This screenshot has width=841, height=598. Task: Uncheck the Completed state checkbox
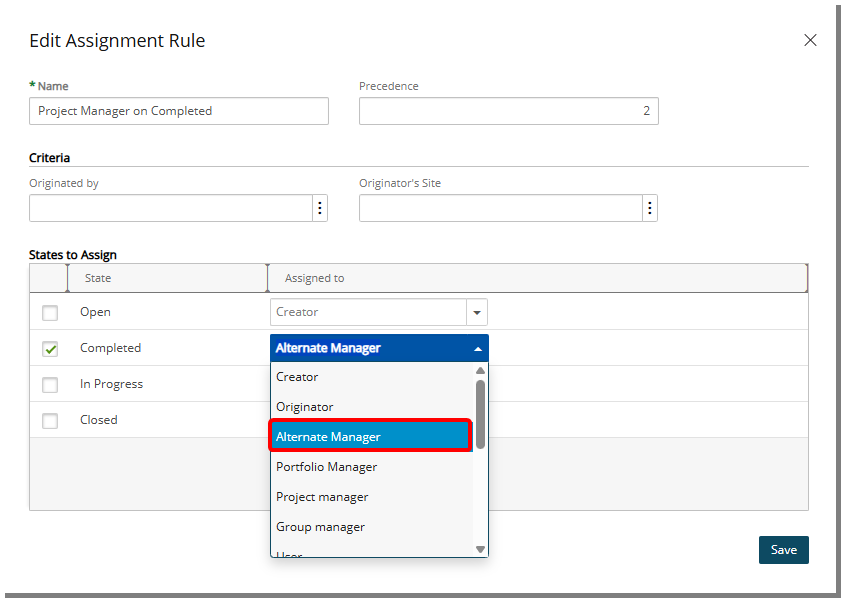coord(50,348)
